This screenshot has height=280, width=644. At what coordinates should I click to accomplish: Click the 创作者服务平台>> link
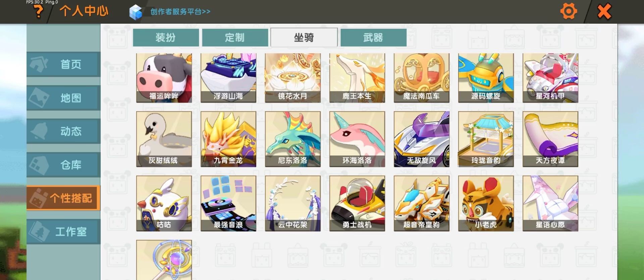pos(180,12)
